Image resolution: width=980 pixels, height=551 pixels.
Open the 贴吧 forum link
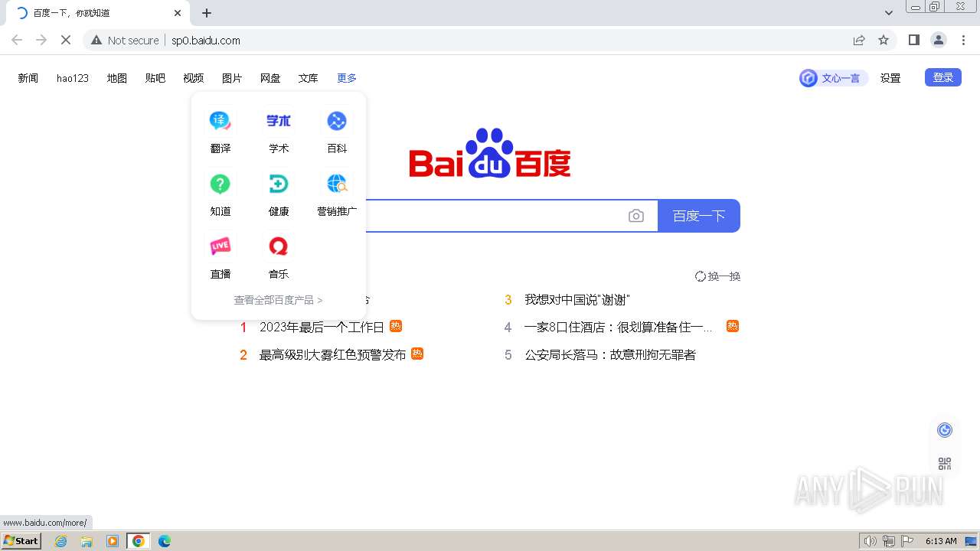[x=155, y=78]
